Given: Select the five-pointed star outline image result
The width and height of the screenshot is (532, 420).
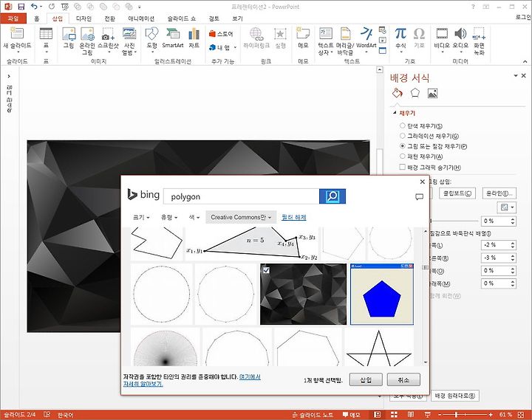Looking at the screenshot, I should 379,346.
